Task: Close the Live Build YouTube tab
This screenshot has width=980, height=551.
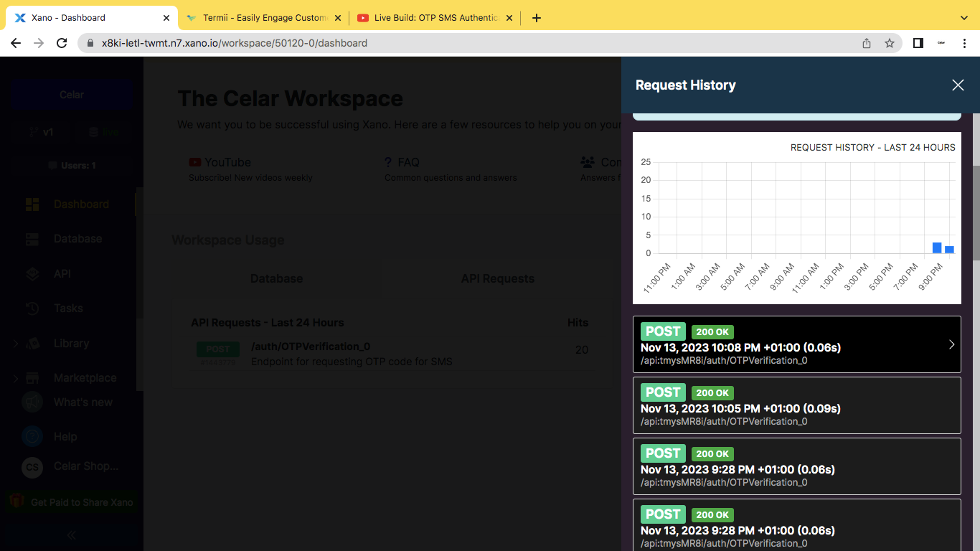Action: (x=509, y=18)
